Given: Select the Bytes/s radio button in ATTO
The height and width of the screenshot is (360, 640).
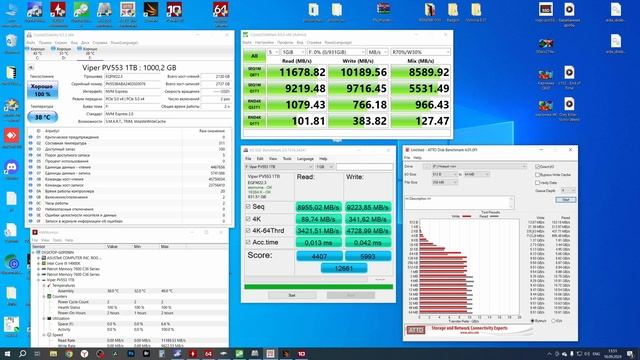Looking at the screenshot, I should [x=533, y=321].
